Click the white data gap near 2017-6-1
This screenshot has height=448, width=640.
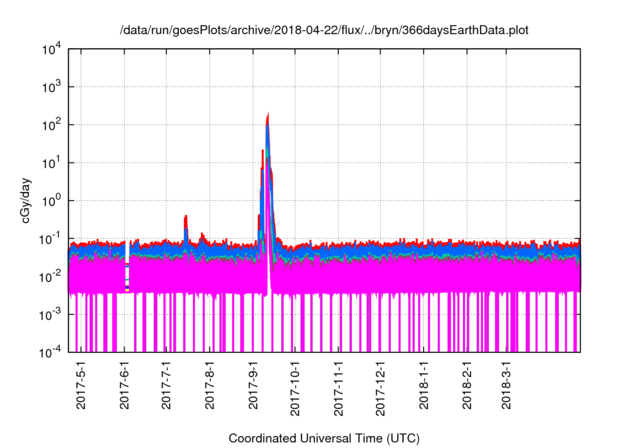pyautogui.click(x=127, y=277)
